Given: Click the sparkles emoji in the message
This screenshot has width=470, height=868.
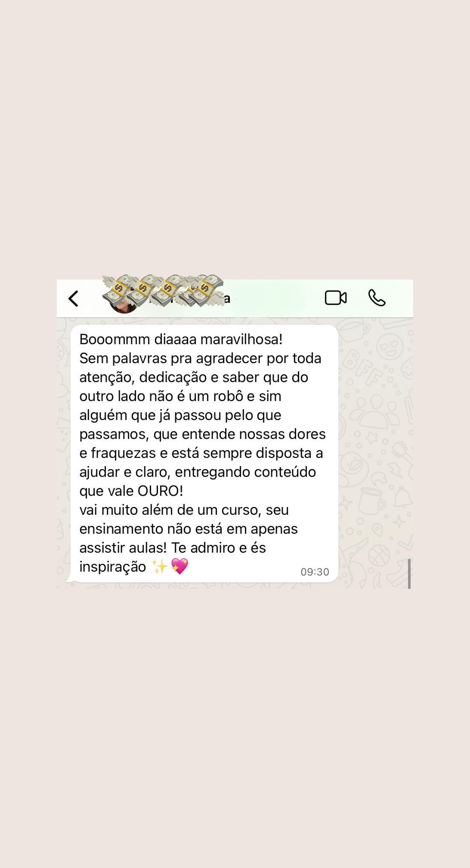Looking at the screenshot, I should 159,566.
